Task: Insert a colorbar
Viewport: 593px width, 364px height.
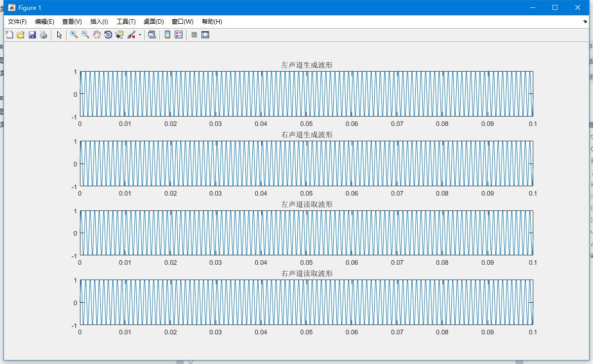Action: click(166, 35)
